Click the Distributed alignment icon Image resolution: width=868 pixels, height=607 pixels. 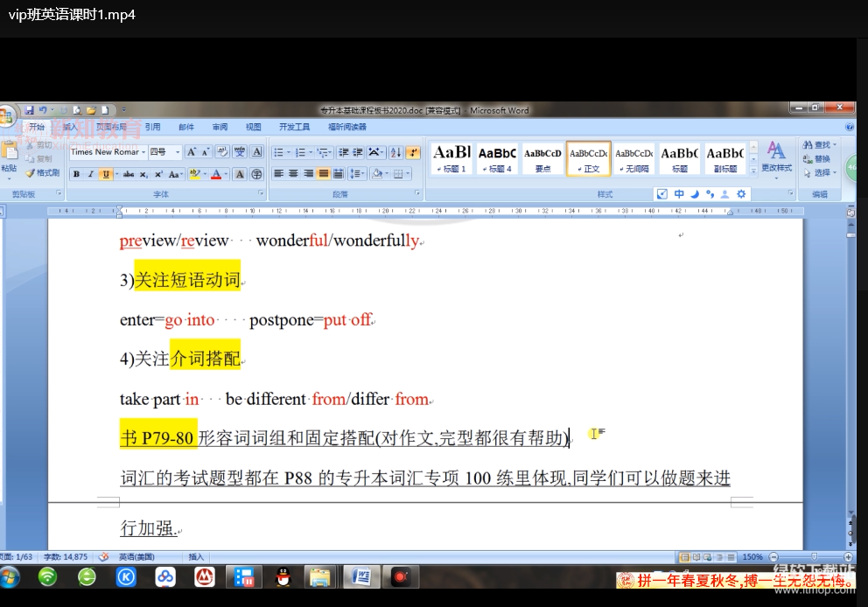pyautogui.click(x=339, y=174)
